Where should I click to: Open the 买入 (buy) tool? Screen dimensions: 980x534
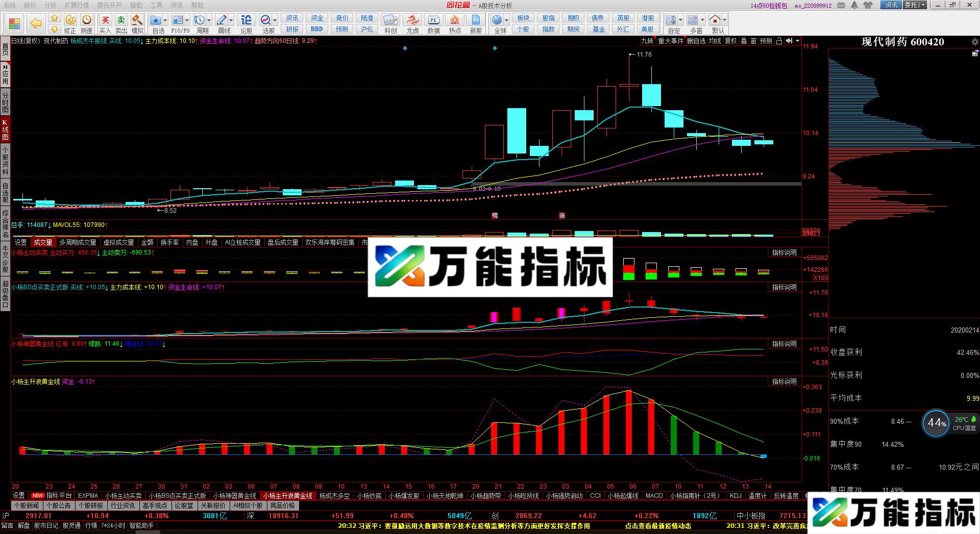[105, 23]
